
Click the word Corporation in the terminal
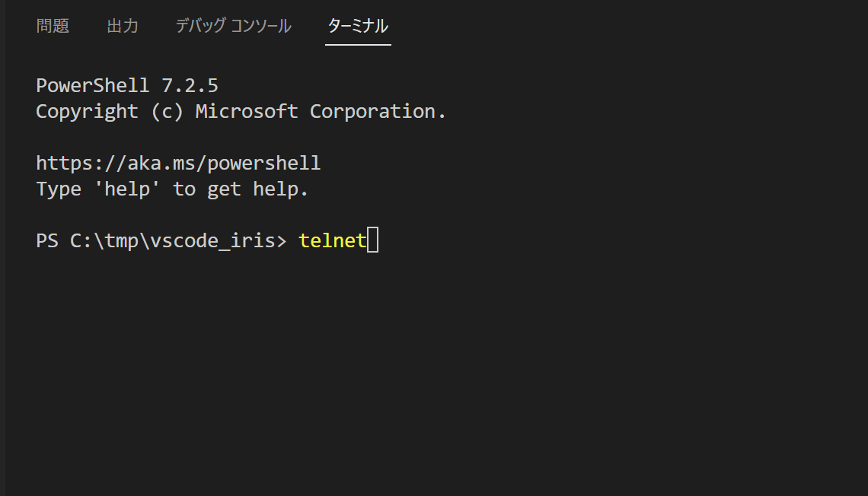click(378, 111)
